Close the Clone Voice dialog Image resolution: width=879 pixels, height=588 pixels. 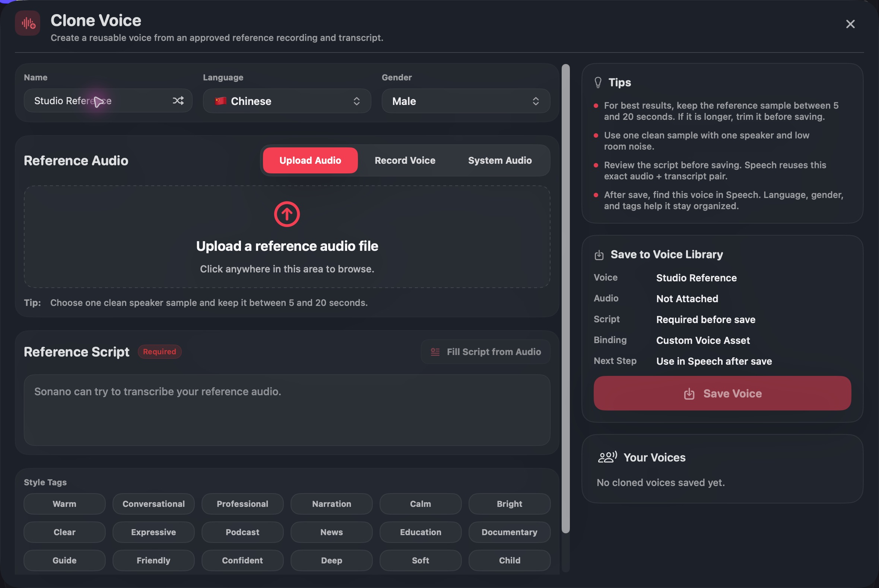[x=850, y=24]
